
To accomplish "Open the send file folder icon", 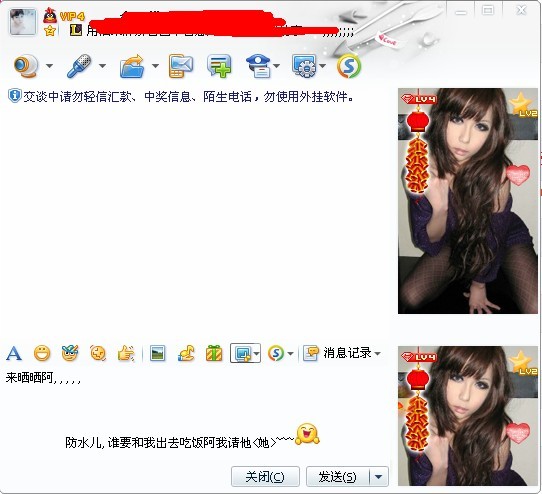I will point(132,66).
